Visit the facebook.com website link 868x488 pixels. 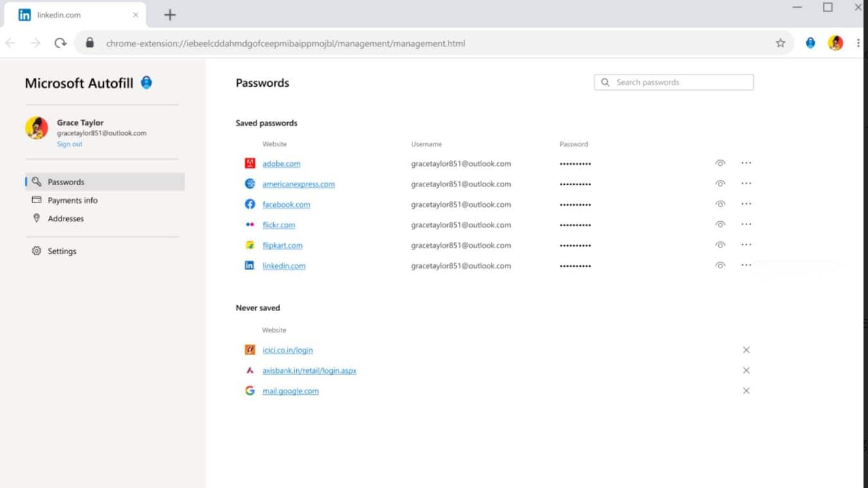pyautogui.click(x=287, y=204)
